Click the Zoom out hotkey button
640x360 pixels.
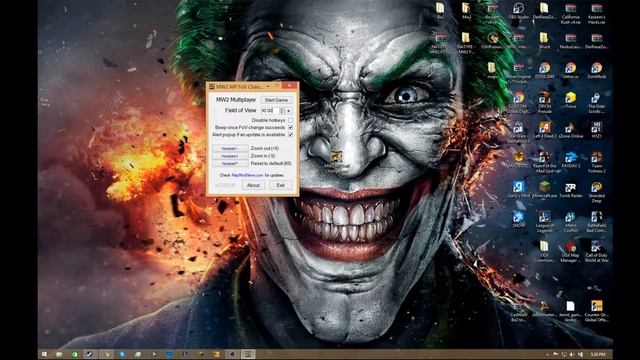click(x=230, y=148)
